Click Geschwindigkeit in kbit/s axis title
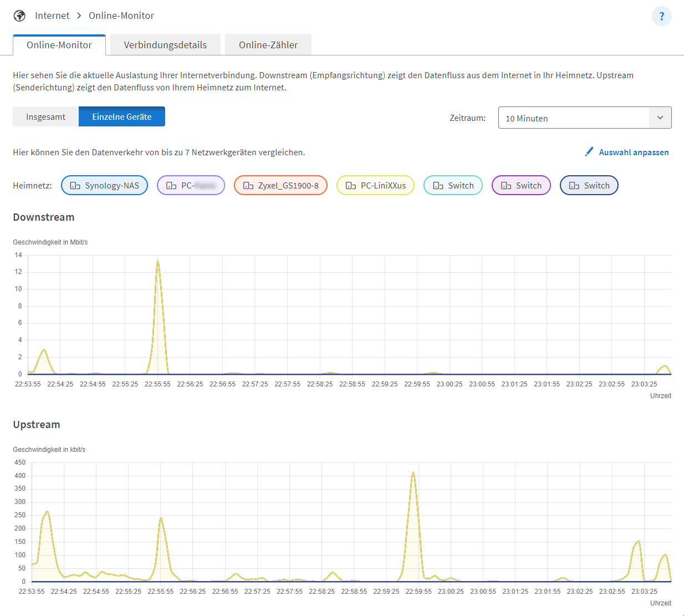684x616 pixels. pos(49,450)
